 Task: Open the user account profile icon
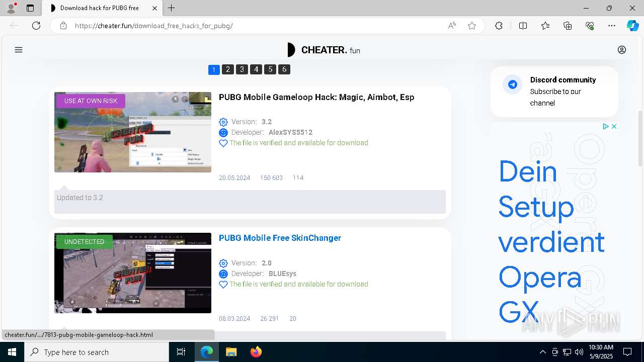(x=622, y=50)
